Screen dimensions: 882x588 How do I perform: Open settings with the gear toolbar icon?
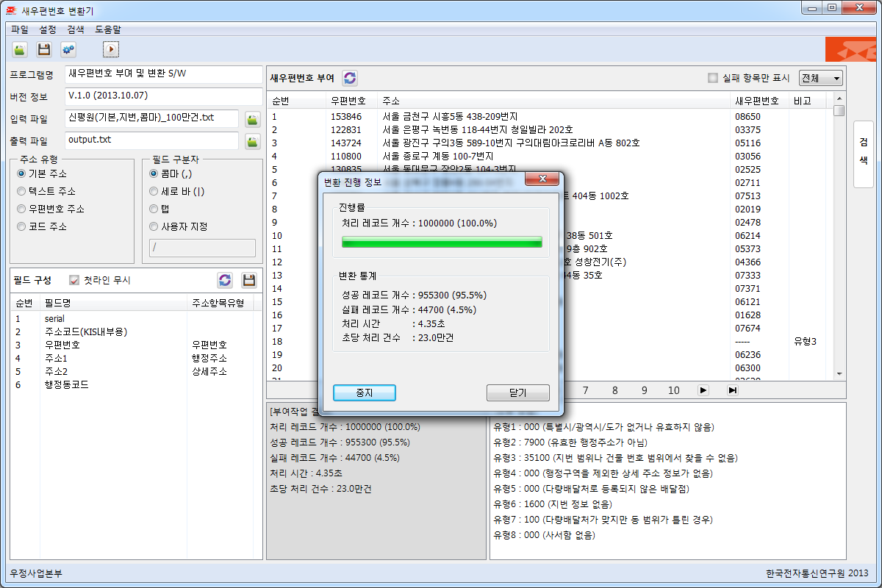click(x=68, y=49)
